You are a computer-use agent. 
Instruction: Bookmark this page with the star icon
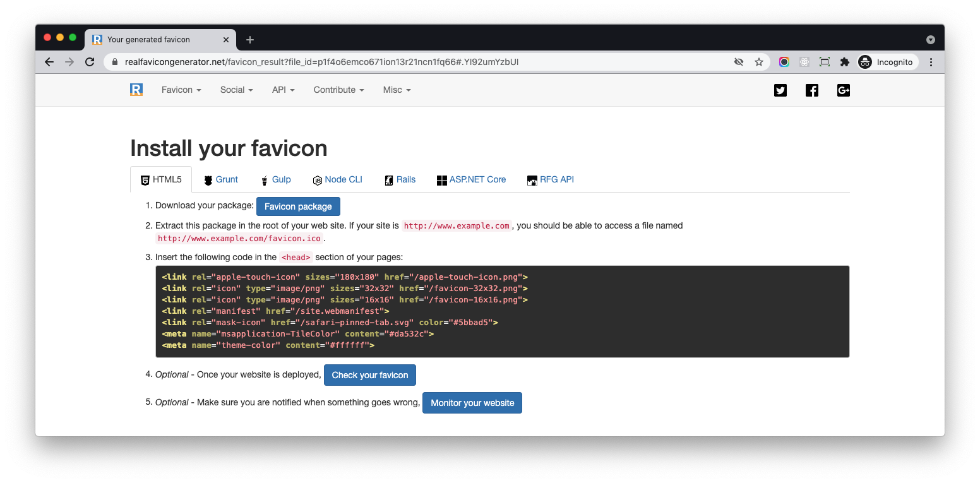[x=759, y=62]
